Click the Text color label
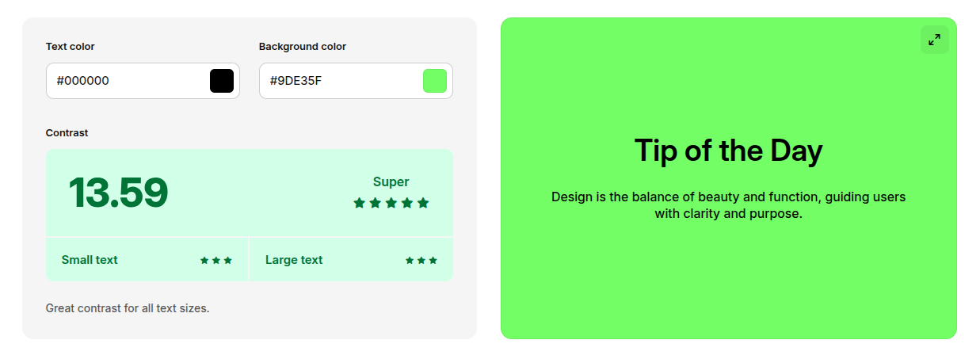980x359 pixels. (x=70, y=47)
